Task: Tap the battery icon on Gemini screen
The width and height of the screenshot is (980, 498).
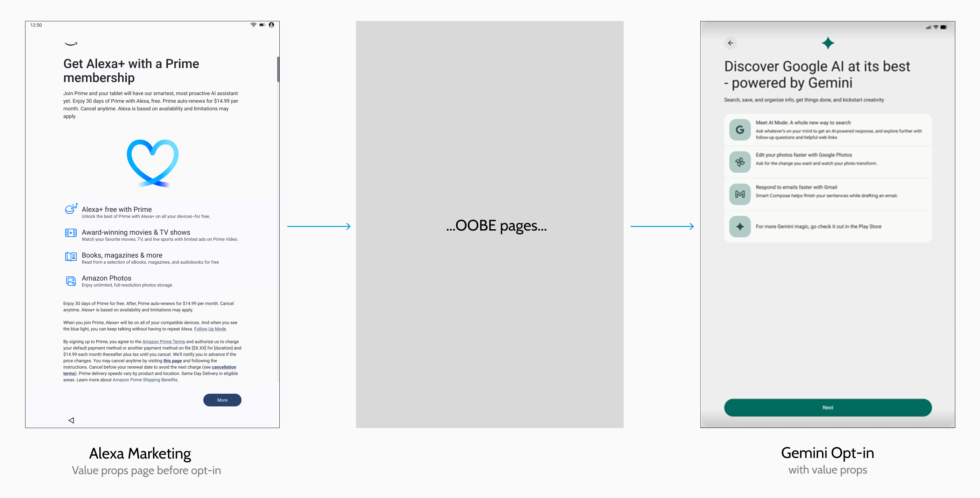Action: coord(943,27)
